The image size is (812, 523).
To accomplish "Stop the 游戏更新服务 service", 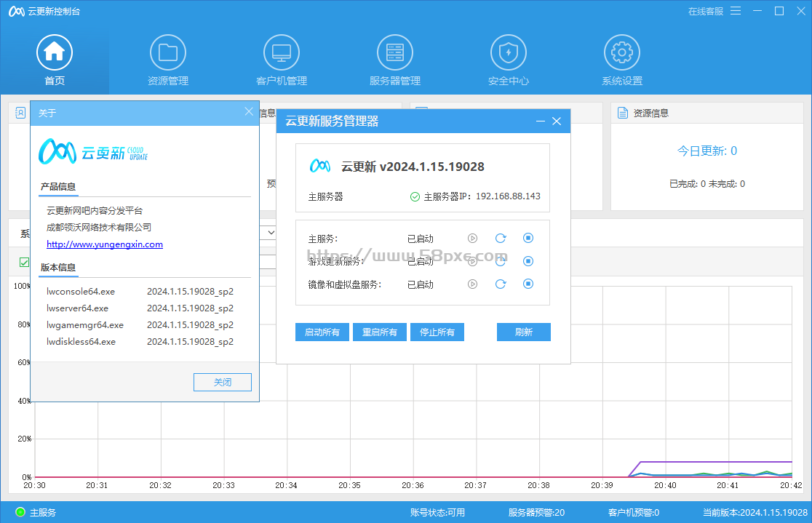I will click(528, 261).
